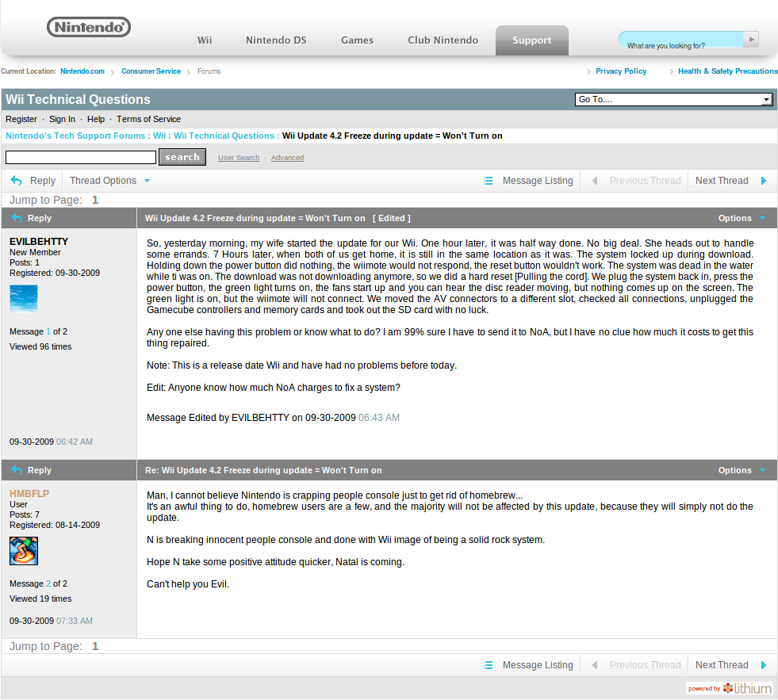Viewport: 778px width, 700px height.
Task: Click the top Next Thread right arrow
Action: tap(764, 181)
